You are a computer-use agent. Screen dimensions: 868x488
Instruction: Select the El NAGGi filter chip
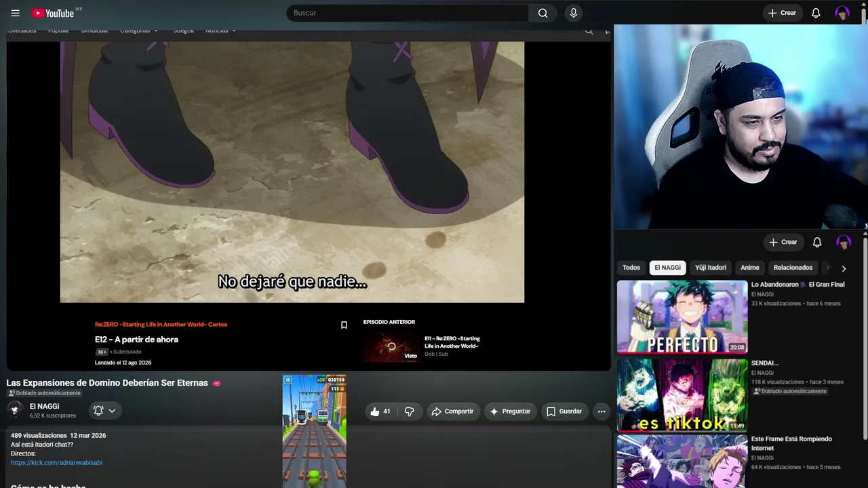(x=668, y=268)
